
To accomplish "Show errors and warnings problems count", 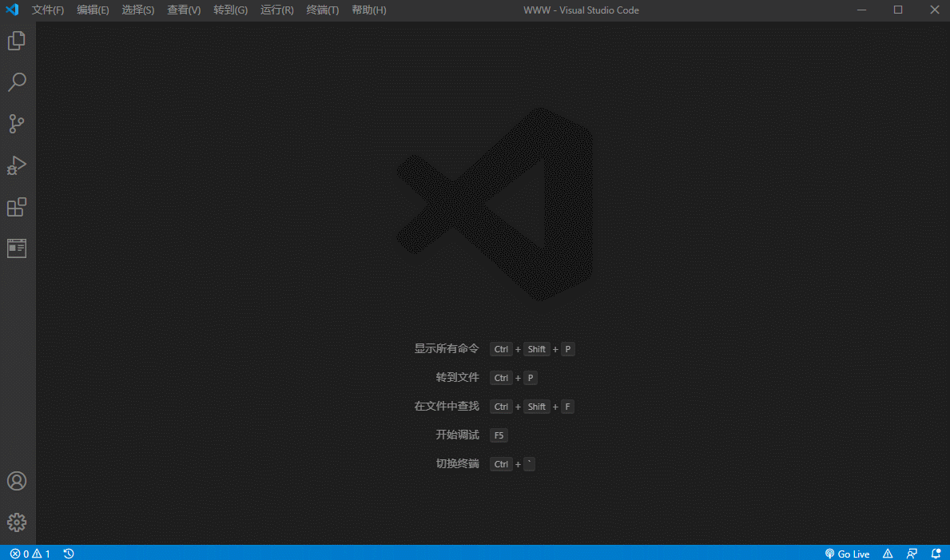I will click(30, 554).
